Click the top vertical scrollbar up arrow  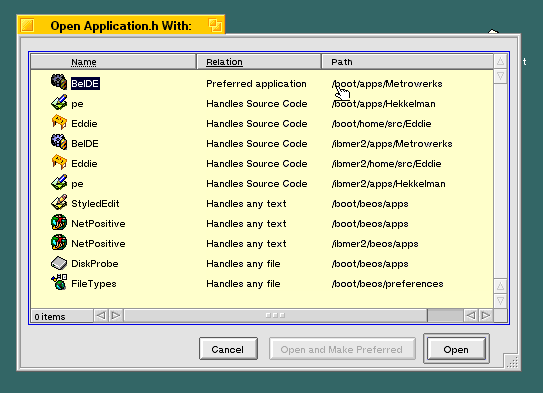coord(500,61)
